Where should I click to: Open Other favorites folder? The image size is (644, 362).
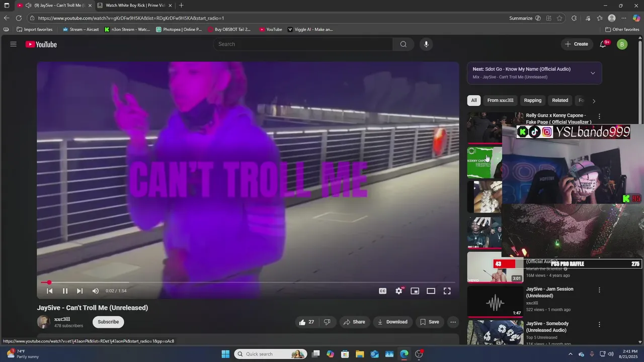(622, 29)
